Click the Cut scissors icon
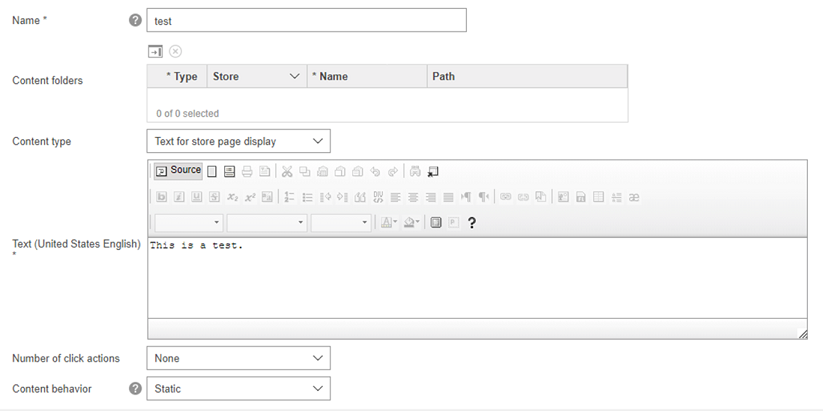The height and width of the screenshot is (411, 823). coord(287,171)
